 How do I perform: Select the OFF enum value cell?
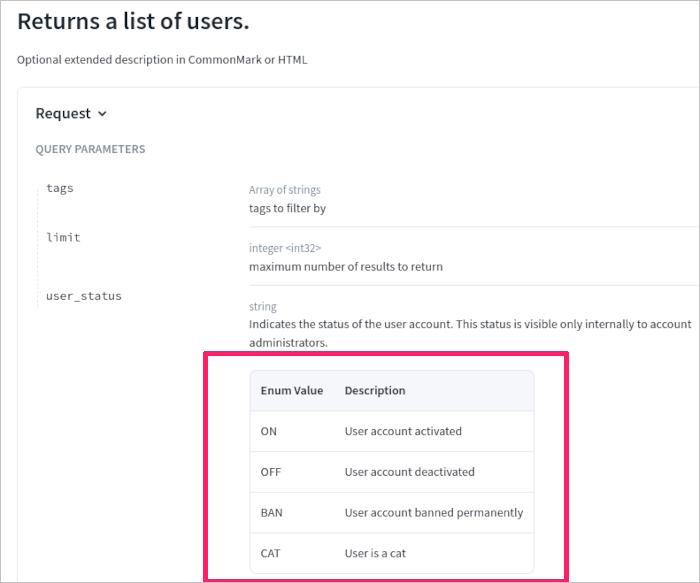[271, 472]
